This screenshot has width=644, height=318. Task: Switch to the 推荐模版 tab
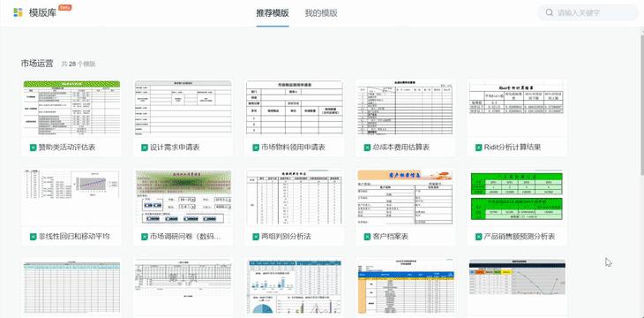[x=273, y=13]
